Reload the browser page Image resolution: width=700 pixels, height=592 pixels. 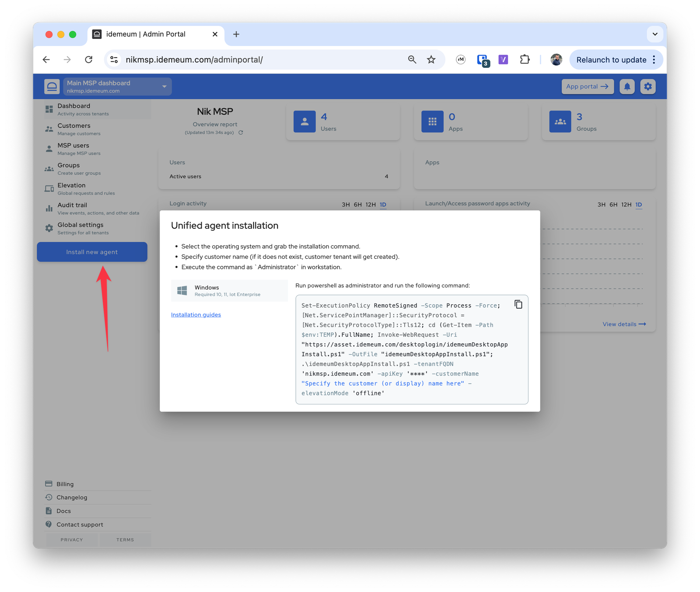coord(88,59)
